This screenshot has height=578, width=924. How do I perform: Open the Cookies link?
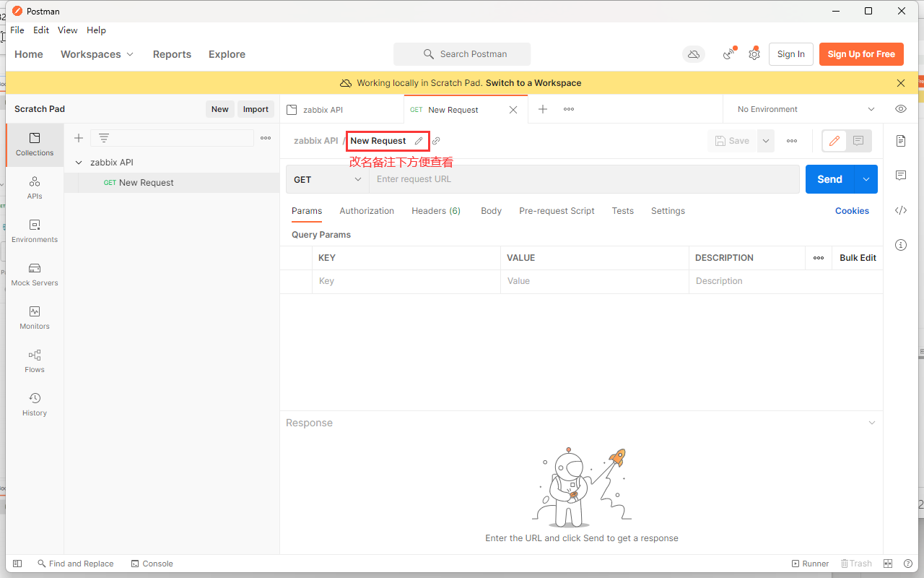coord(852,211)
